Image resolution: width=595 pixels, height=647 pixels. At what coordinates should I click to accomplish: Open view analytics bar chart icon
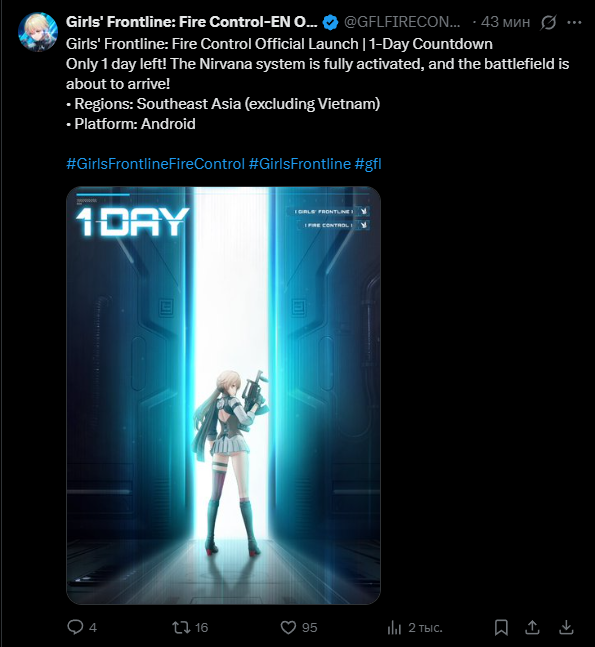394,628
